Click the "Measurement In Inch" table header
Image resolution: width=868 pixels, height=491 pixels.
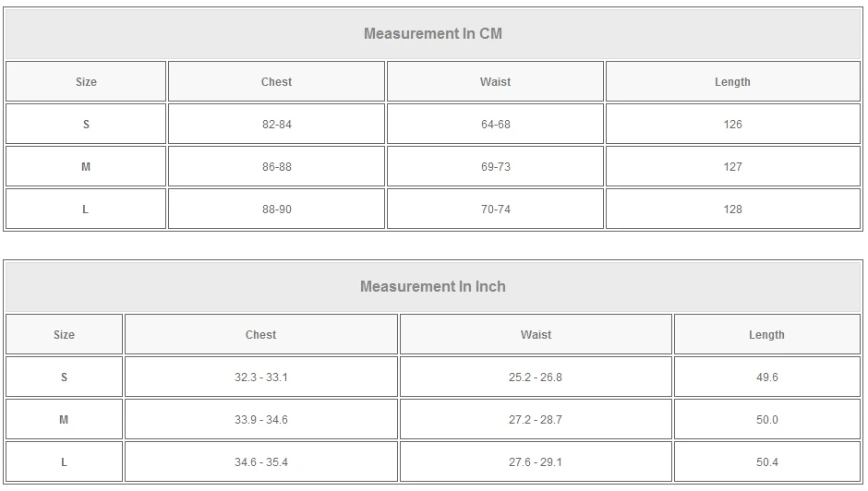(433, 287)
